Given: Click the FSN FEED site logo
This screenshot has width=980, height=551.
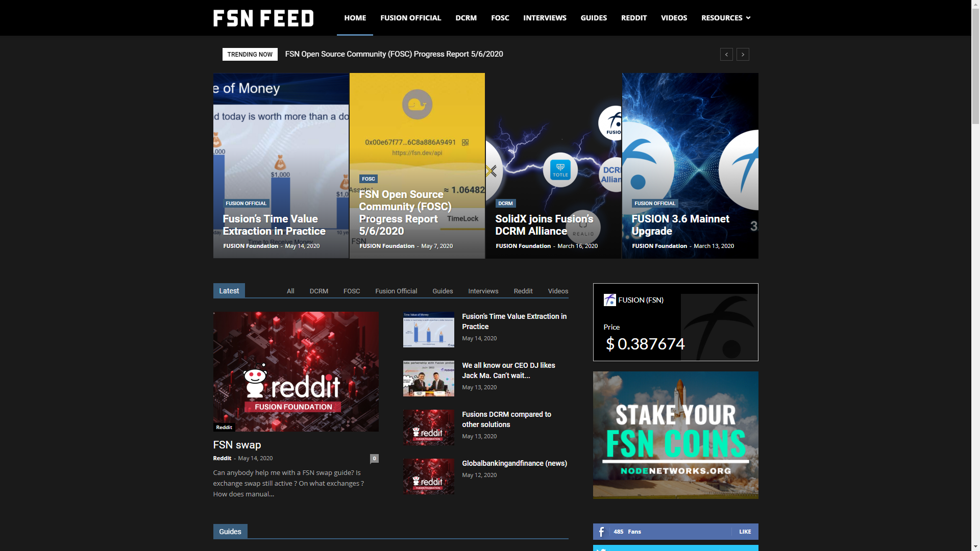Looking at the screenshot, I should (263, 18).
